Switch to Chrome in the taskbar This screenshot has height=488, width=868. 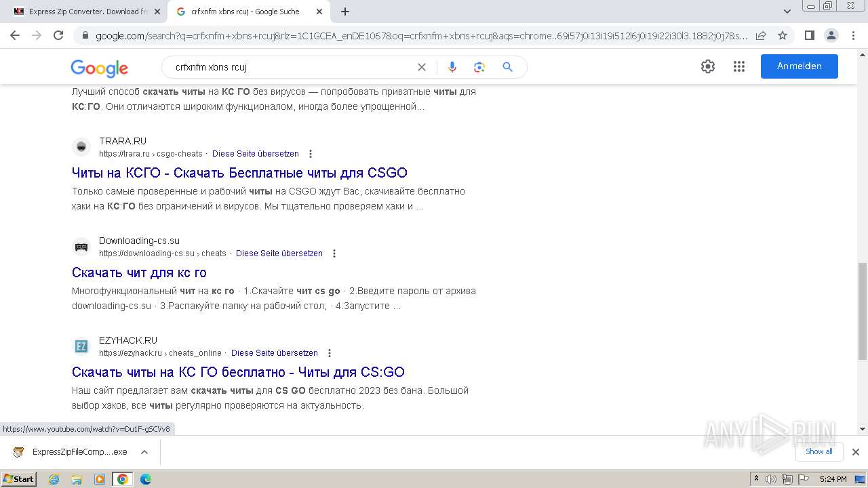(123, 479)
